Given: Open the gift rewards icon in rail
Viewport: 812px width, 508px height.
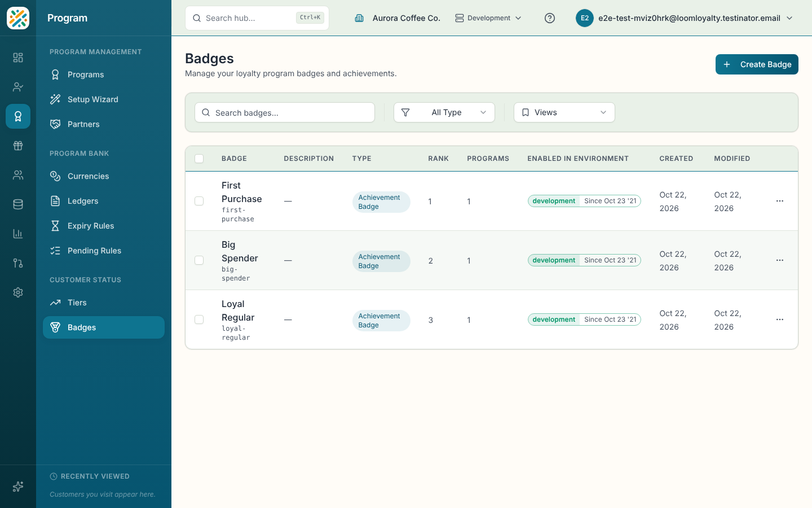Looking at the screenshot, I should coord(18,146).
